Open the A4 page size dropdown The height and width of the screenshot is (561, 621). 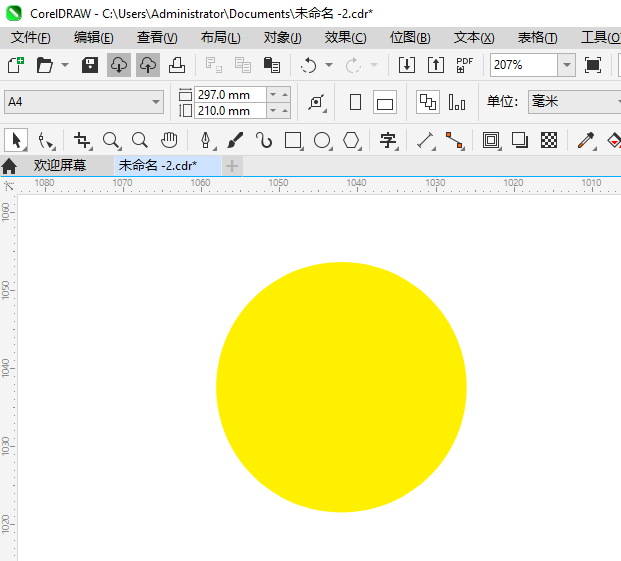click(x=84, y=102)
